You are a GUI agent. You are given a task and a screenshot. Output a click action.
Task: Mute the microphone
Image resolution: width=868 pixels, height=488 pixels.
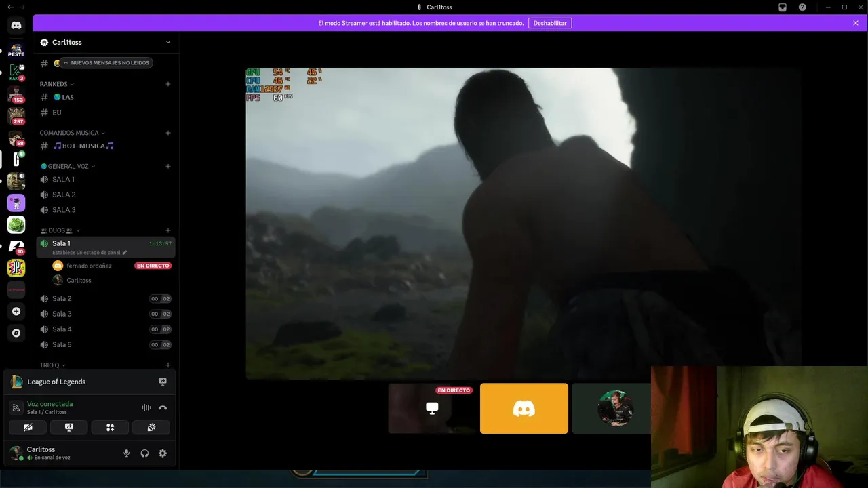126,453
